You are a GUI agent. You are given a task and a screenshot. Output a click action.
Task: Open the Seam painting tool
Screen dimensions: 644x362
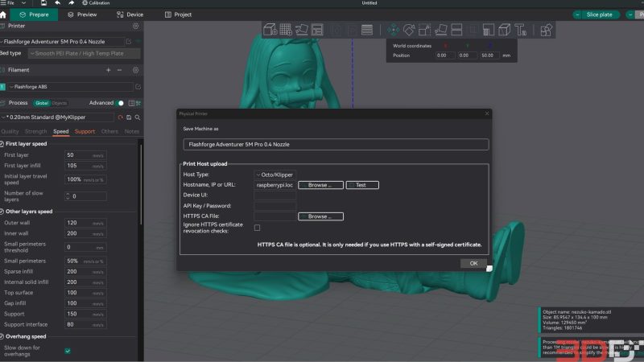click(505, 30)
